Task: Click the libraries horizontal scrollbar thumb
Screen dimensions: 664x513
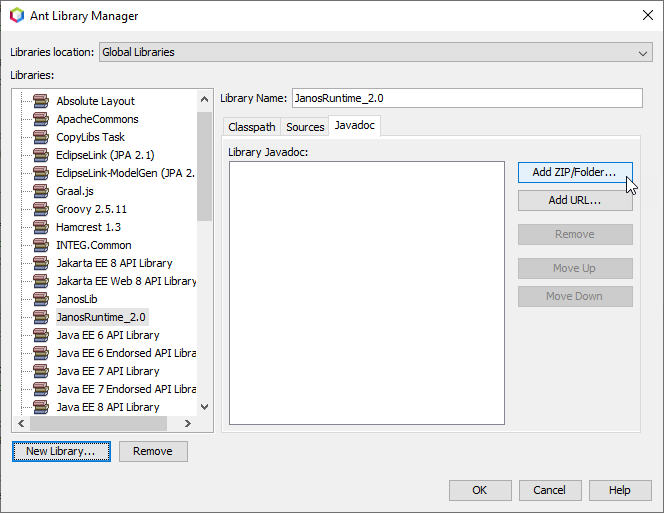Action: pos(98,423)
